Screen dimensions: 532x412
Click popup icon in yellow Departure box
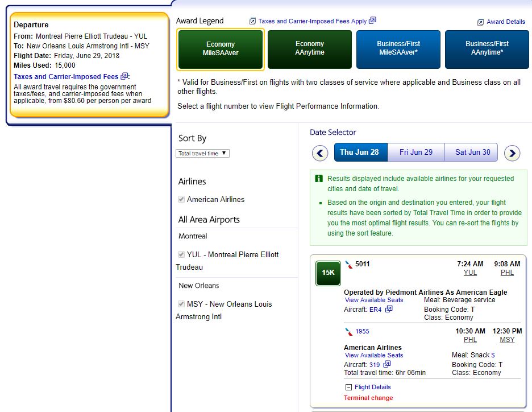point(124,76)
